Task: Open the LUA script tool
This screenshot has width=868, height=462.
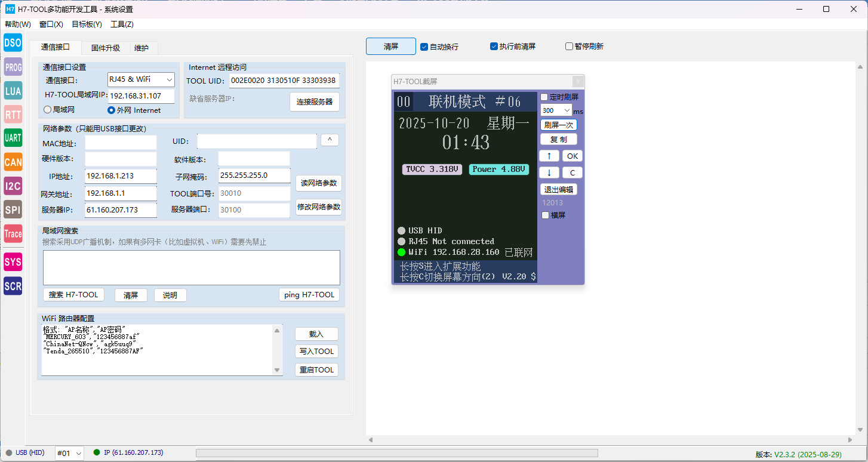Action: (x=13, y=91)
